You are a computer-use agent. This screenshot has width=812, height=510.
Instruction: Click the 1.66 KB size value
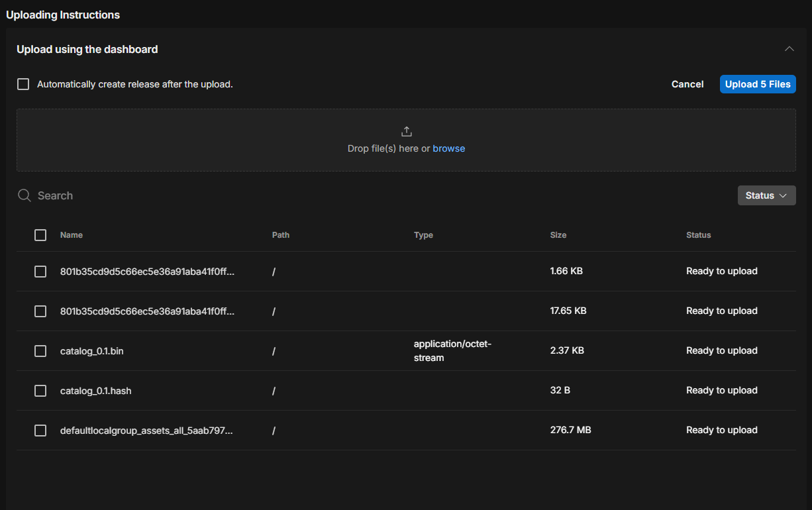coord(567,271)
